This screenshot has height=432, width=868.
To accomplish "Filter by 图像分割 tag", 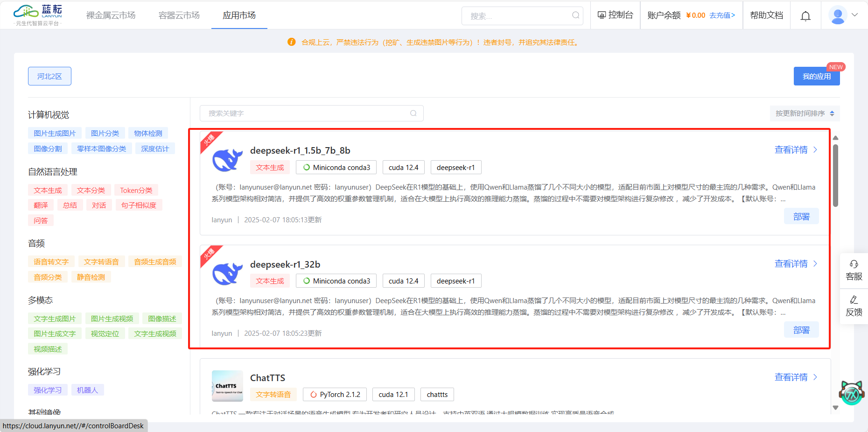I will (48, 149).
